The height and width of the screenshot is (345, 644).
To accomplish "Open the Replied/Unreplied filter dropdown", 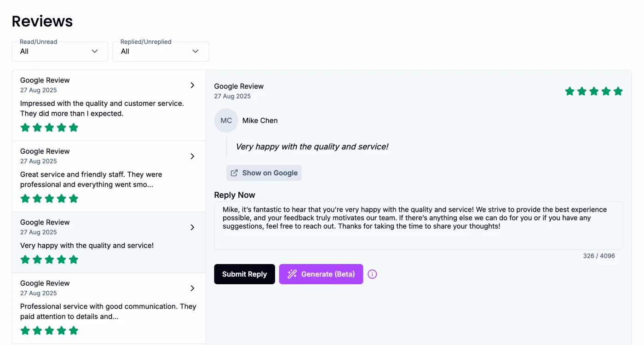I will (161, 51).
